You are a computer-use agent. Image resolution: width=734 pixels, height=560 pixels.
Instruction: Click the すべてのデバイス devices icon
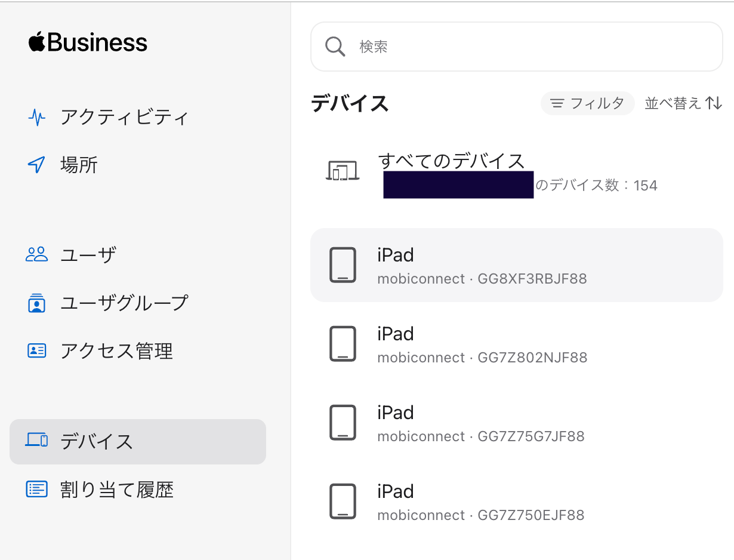click(343, 171)
